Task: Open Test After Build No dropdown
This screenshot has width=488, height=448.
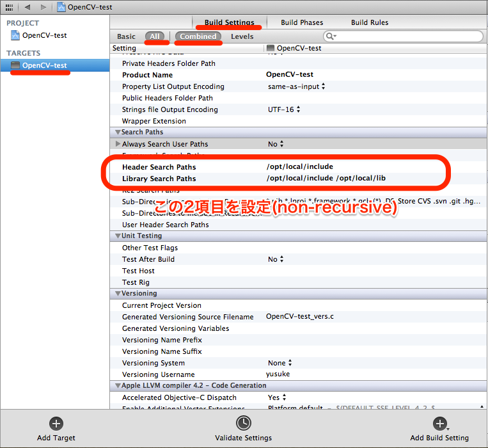Action: pyautogui.click(x=276, y=259)
